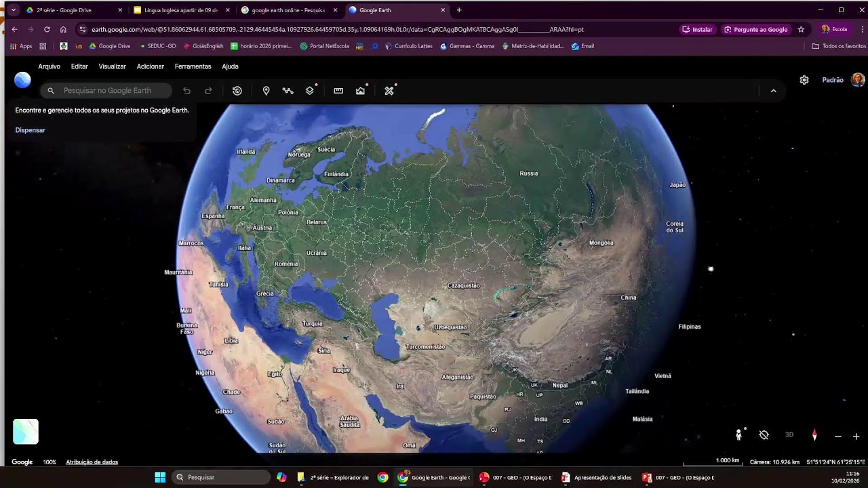Add a placemark with pin icon
Image resolution: width=868 pixels, height=488 pixels.
pyautogui.click(x=266, y=91)
